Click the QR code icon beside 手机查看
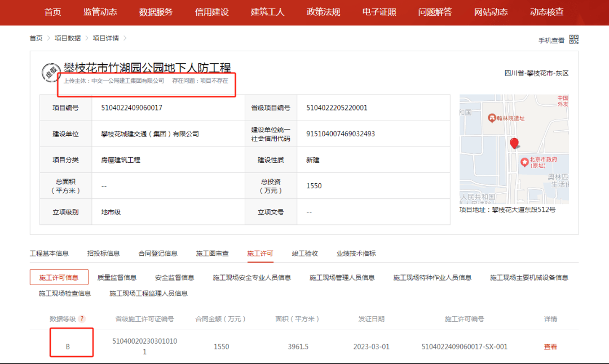Screen dimensions: 609x364 click(573, 39)
